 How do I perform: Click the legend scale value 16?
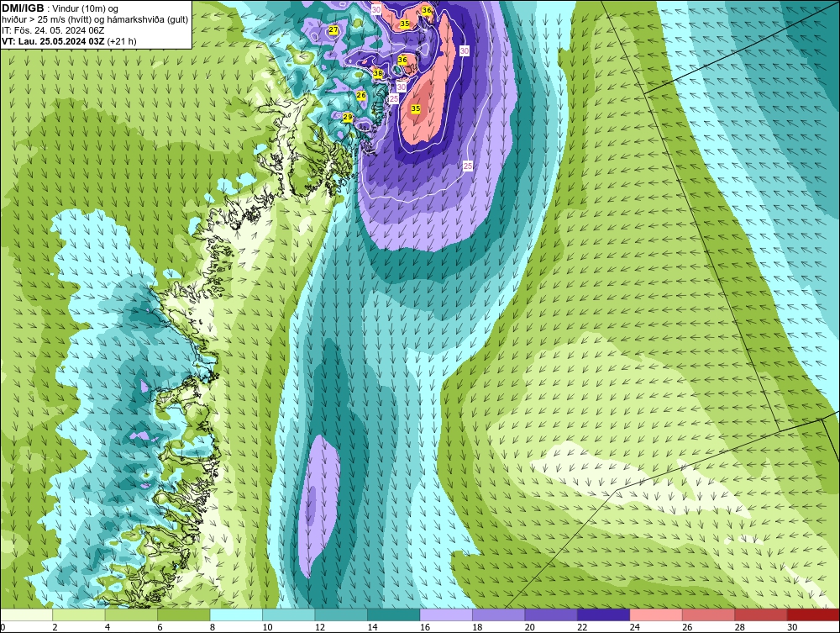click(x=425, y=627)
